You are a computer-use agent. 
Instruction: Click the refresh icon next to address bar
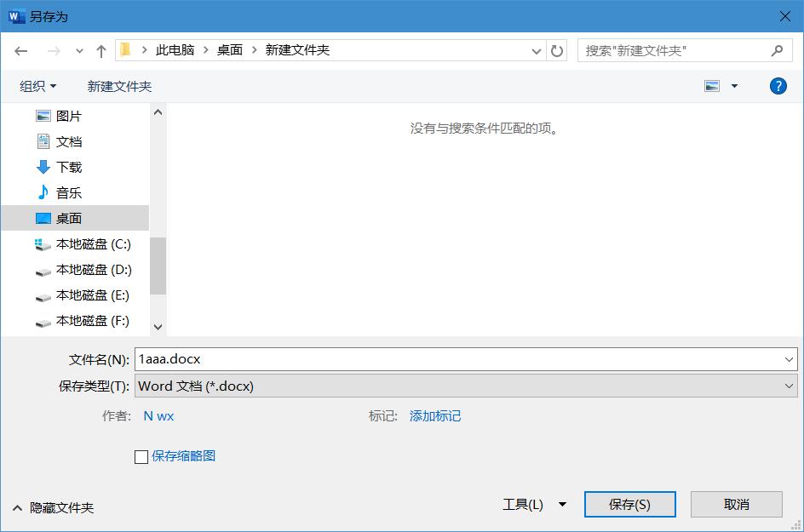[x=557, y=50]
